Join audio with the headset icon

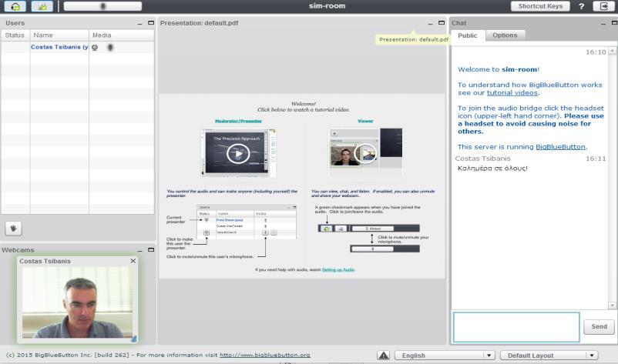coord(15,6)
